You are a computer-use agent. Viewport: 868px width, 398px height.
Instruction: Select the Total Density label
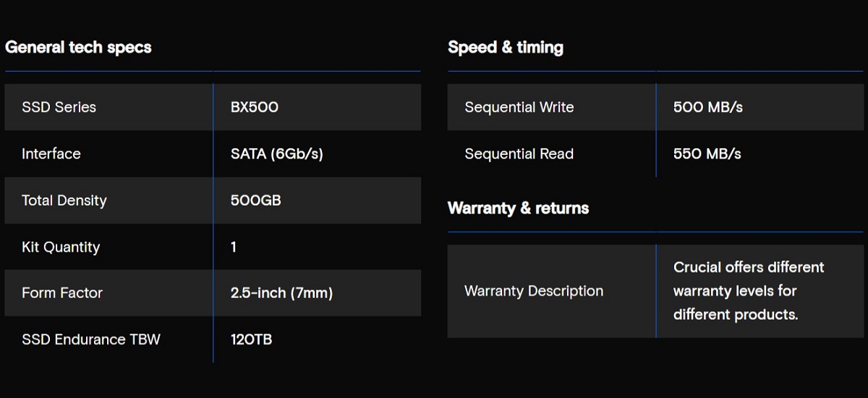click(64, 200)
